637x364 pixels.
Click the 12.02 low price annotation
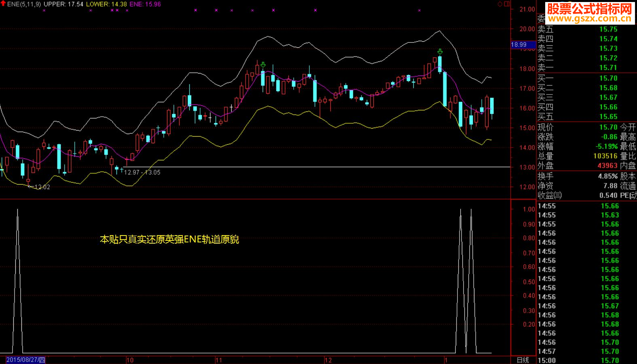click(42, 187)
